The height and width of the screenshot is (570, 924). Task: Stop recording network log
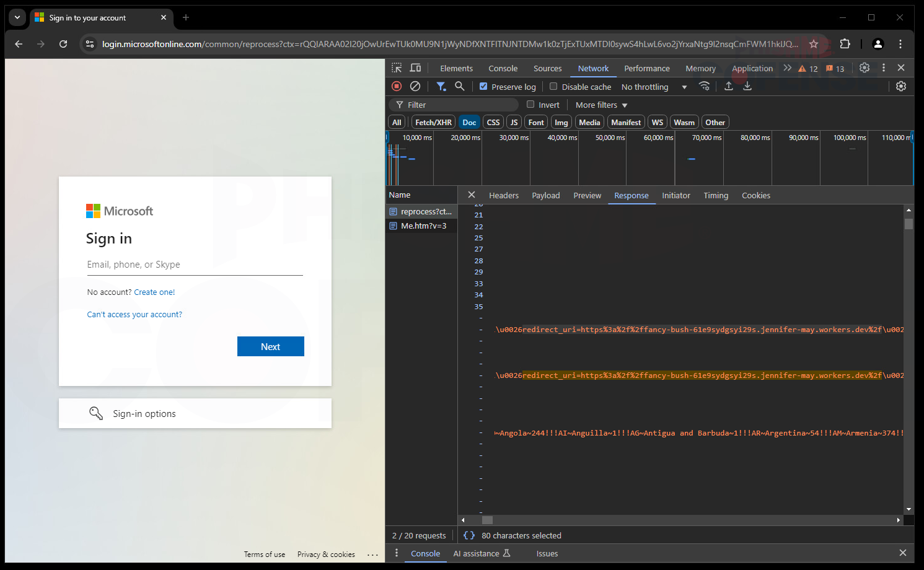click(397, 86)
